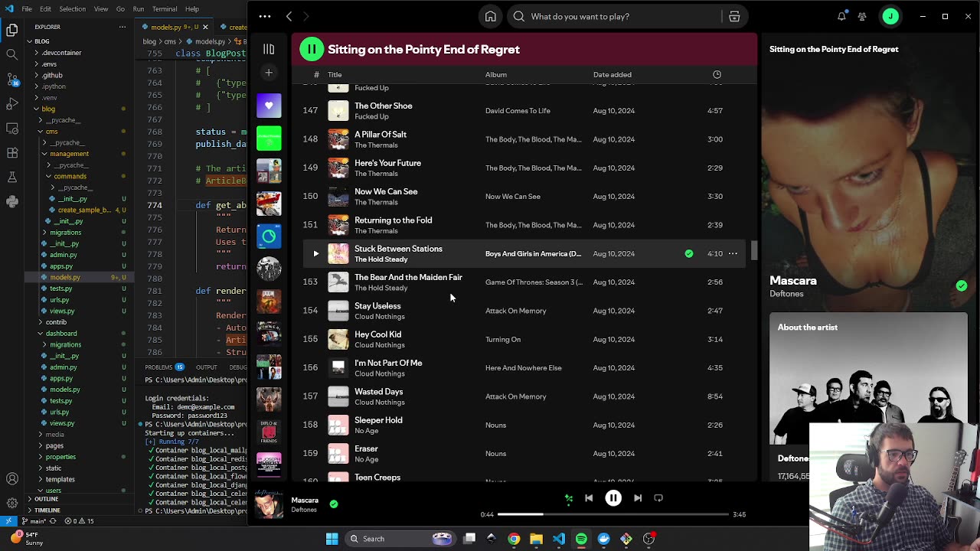Toggle saved check on Stuck Between Stations

[x=689, y=253]
